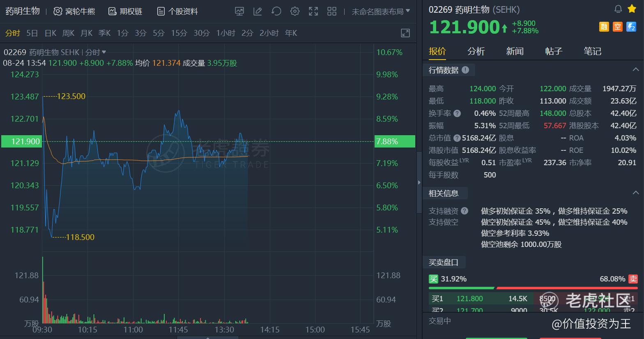Switch to the 季K quarterly chart
The width and height of the screenshot is (644, 339).
(x=104, y=33)
